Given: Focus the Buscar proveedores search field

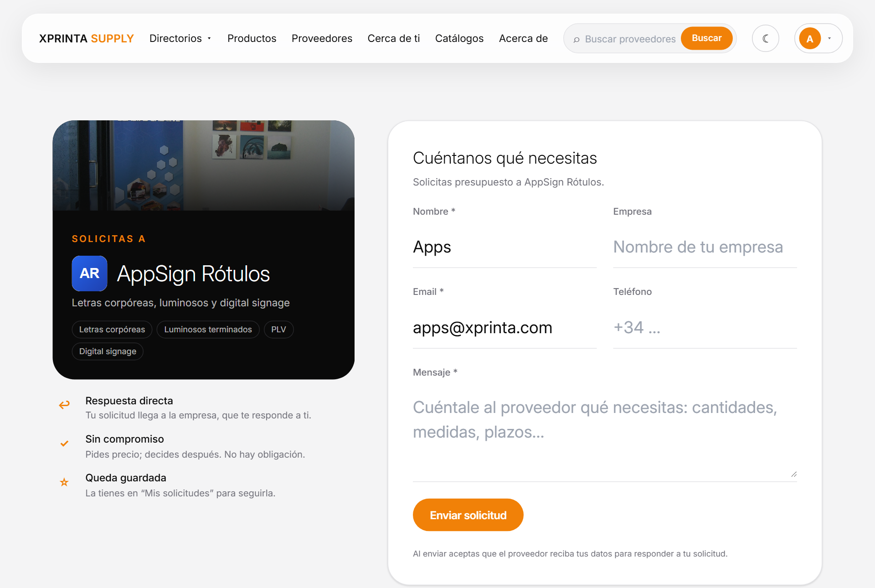Looking at the screenshot, I should click(x=630, y=39).
